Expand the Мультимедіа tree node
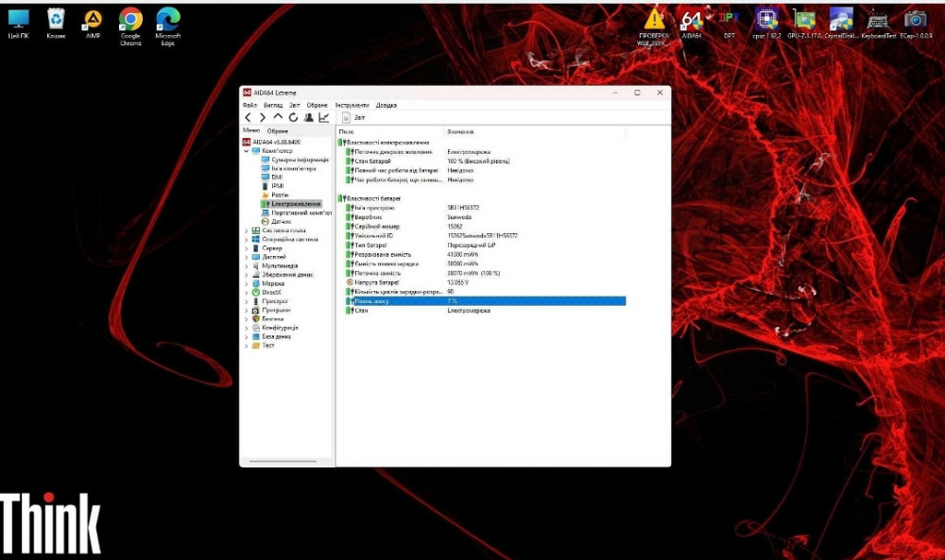This screenshot has height=560, width=945. pos(247,265)
